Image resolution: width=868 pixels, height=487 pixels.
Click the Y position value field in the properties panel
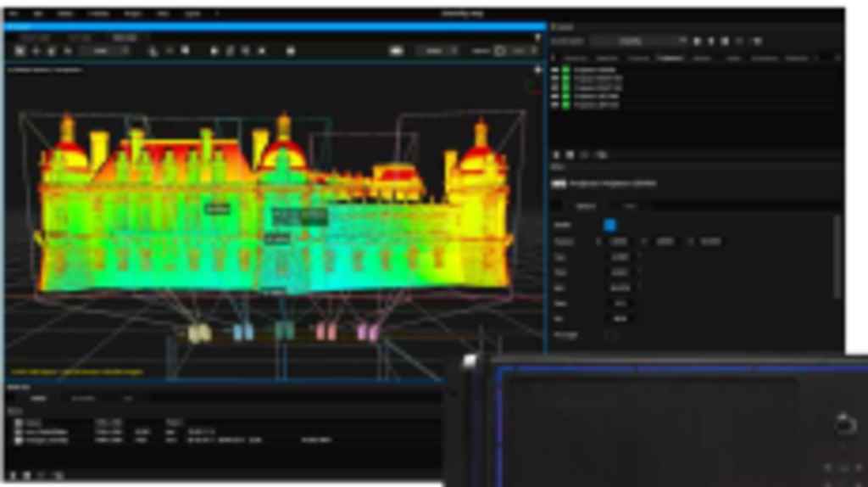[x=665, y=242]
